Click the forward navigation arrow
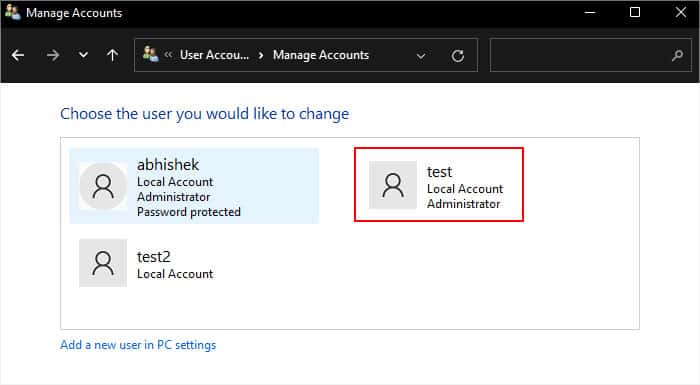700x385 pixels. coord(53,55)
